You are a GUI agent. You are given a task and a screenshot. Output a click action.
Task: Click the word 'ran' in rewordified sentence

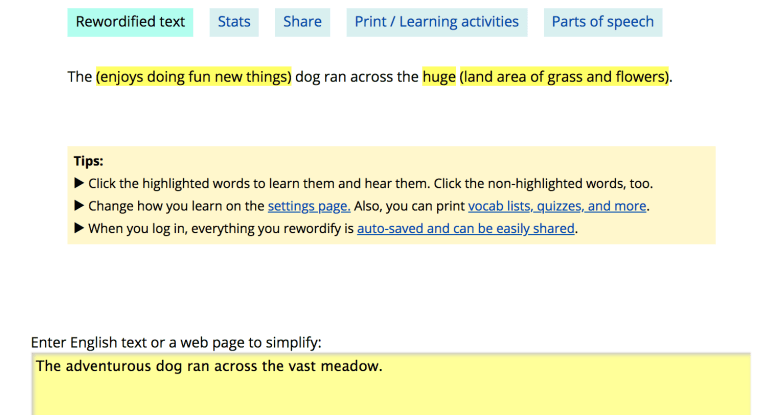pos(342,77)
